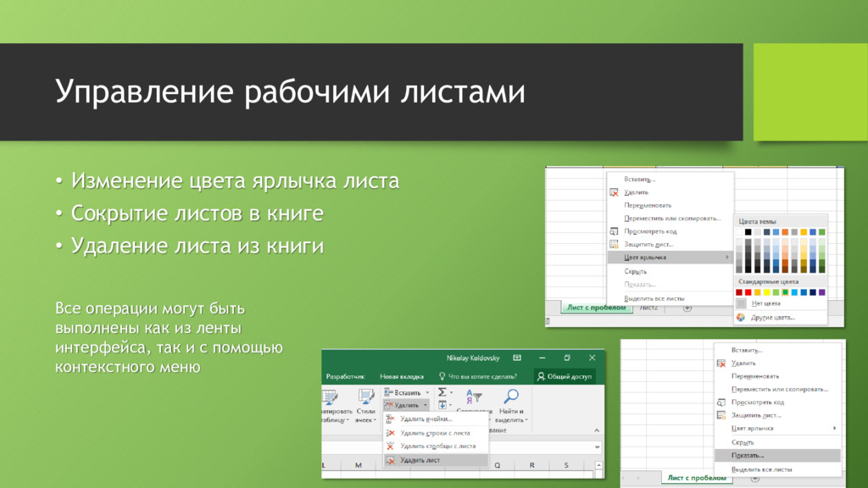
Task: Expand the Стили ячеек dropdown arrow
Action: tap(375, 420)
